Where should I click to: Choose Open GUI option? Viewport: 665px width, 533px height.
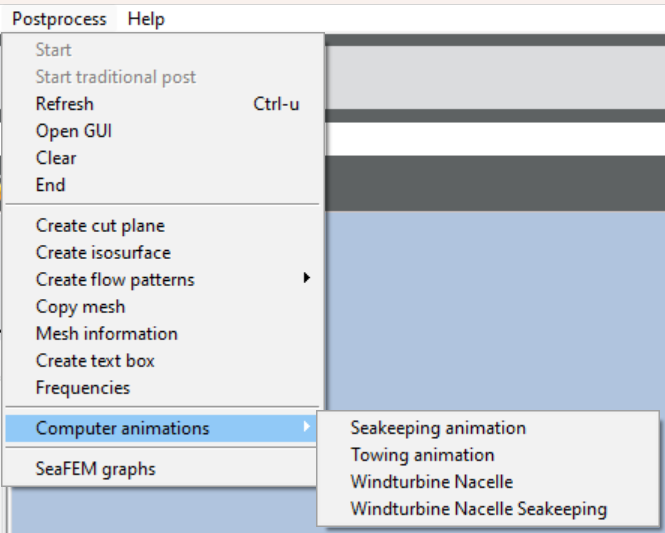[x=162, y=131]
